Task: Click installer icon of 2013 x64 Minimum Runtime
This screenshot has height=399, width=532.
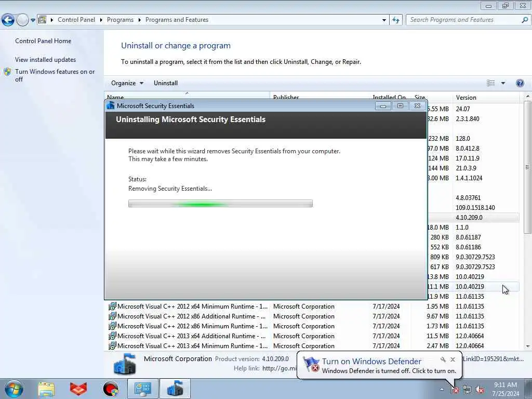Action: coord(112,345)
